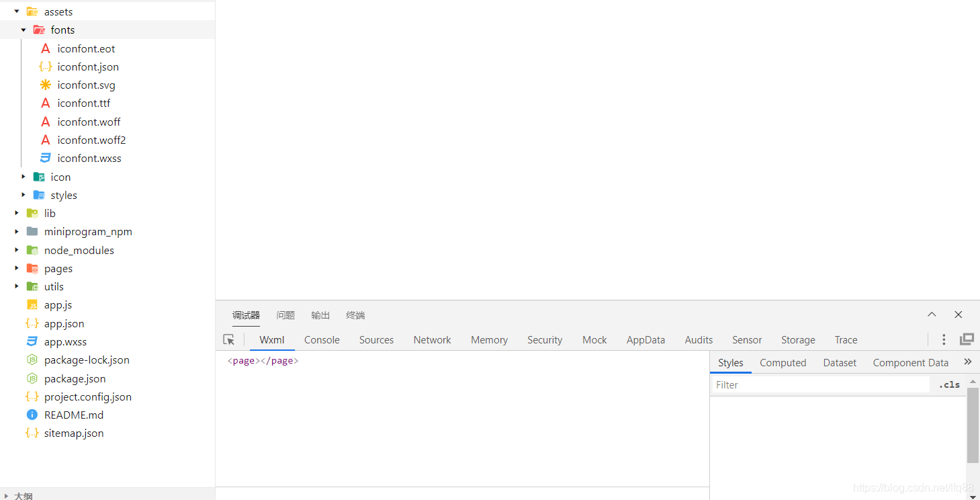The height and width of the screenshot is (500, 980).
Task: Open the Storage tab
Action: click(x=798, y=340)
